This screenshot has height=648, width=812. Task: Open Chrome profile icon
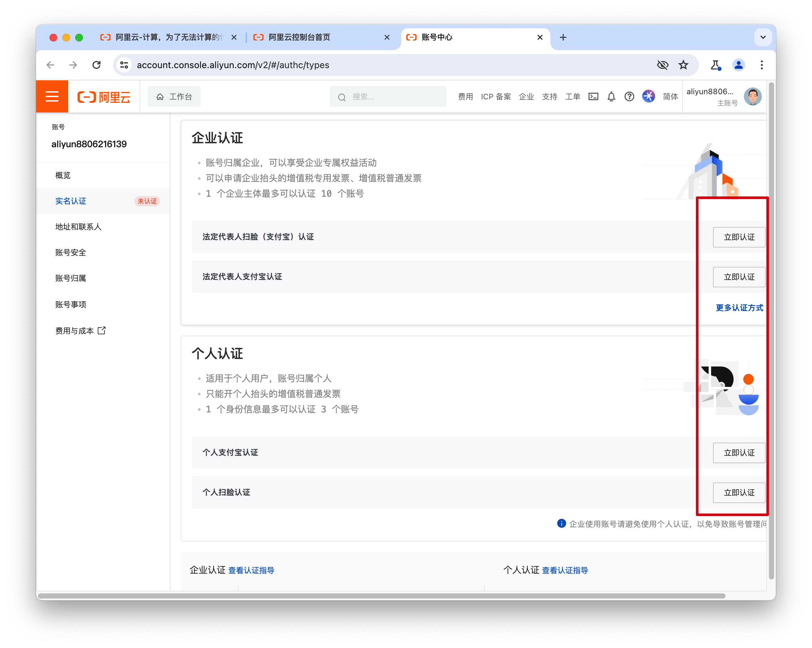[x=739, y=65]
